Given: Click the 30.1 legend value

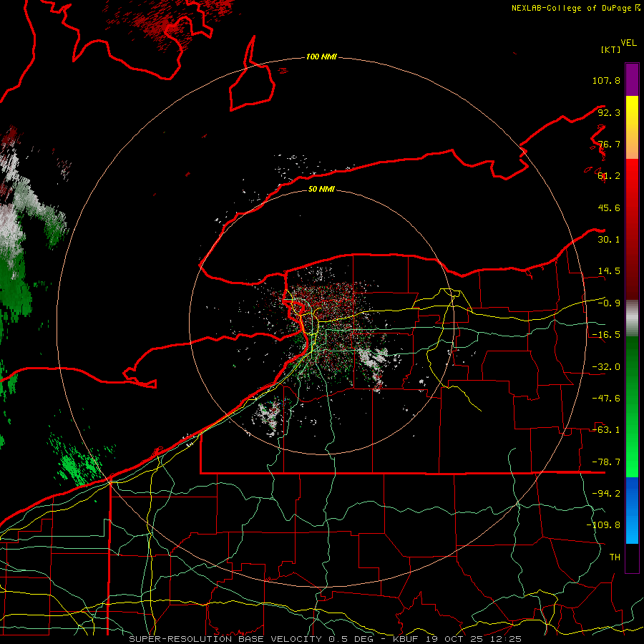Looking at the screenshot, I should point(609,240).
